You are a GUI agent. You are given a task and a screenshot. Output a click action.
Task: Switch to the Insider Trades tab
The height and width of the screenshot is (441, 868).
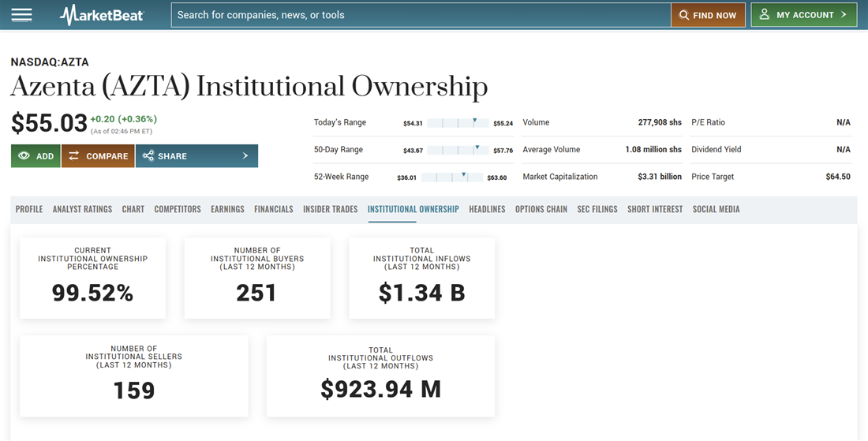point(330,209)
